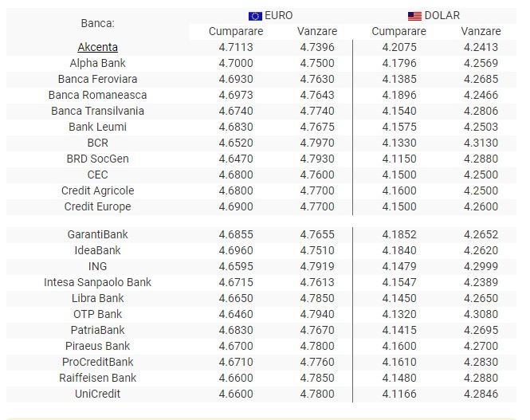Click the Alpha Bank name
This screenshot has width=530, height=420.
pos(98,63)
